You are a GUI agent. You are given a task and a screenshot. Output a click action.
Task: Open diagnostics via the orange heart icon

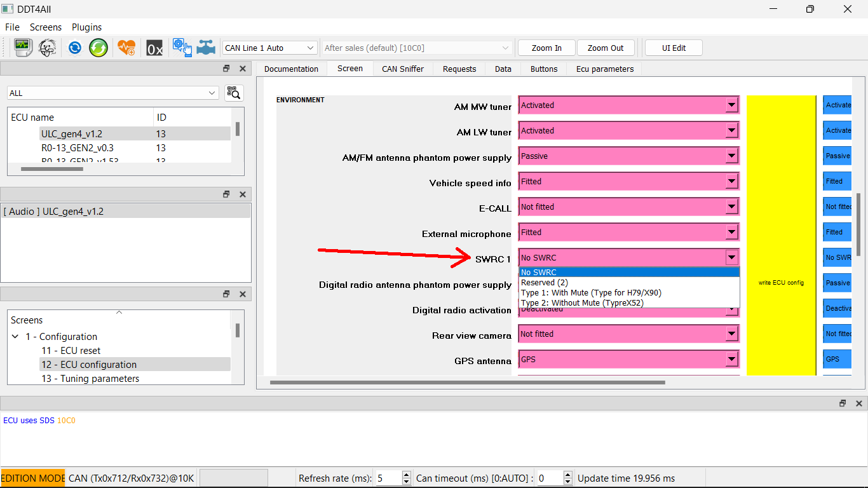click(x=126, y=47)
